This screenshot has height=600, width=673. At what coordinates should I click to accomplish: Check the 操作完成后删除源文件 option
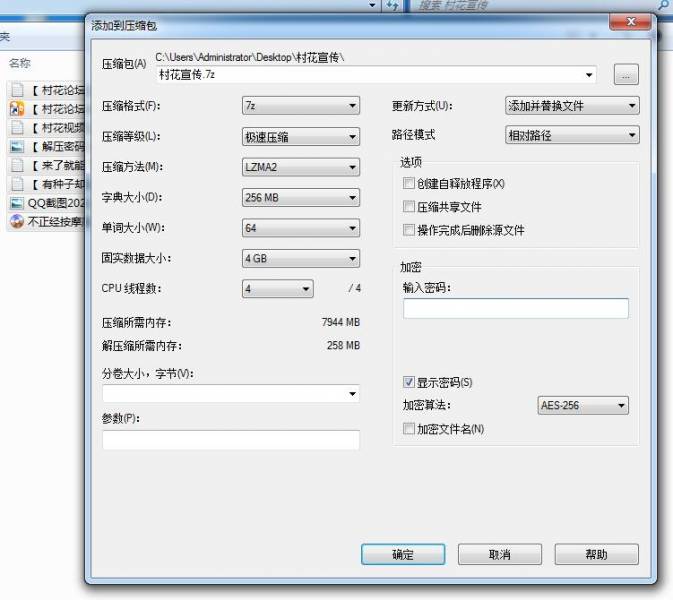tap(408, 230)
